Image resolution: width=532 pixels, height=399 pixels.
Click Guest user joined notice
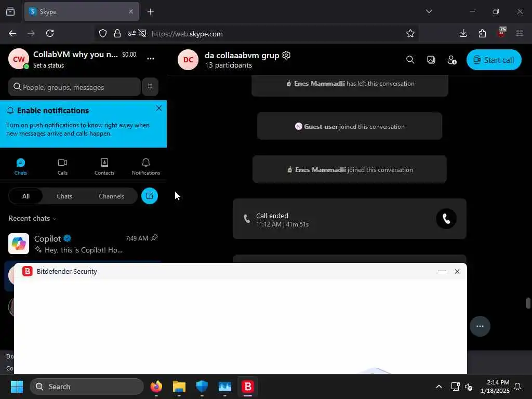pyautogui.click(x=350, y=127)
